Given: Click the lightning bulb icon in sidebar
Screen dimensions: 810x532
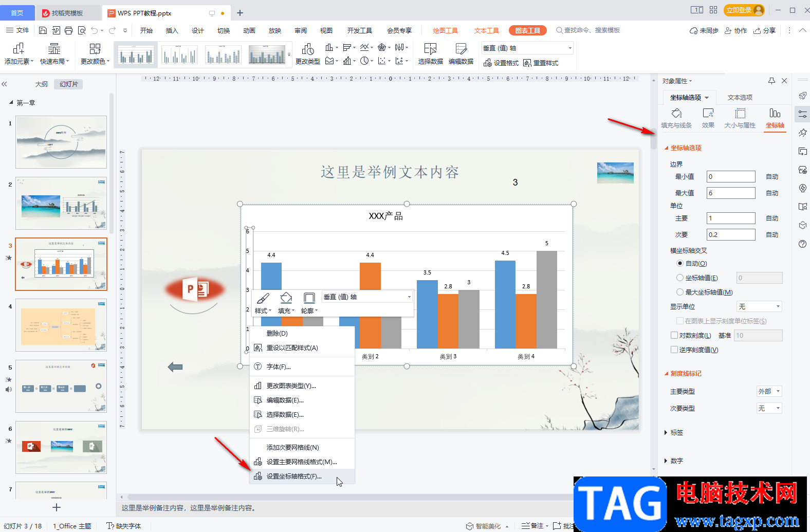Looking at the screenshot, I should [802, 188].
